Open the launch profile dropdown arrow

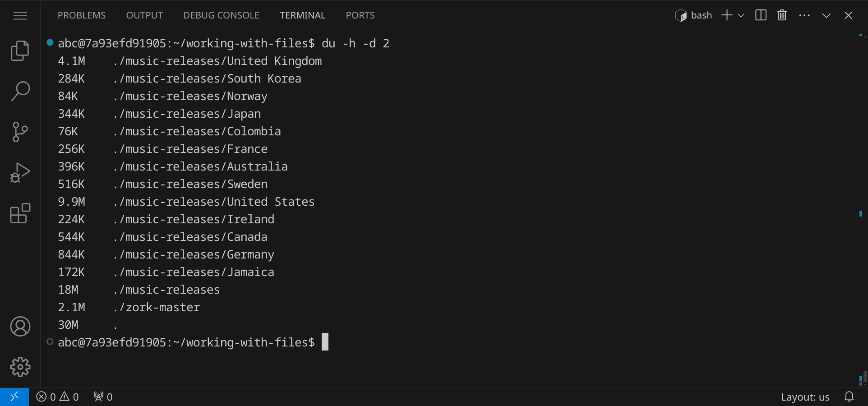(741, 15)
